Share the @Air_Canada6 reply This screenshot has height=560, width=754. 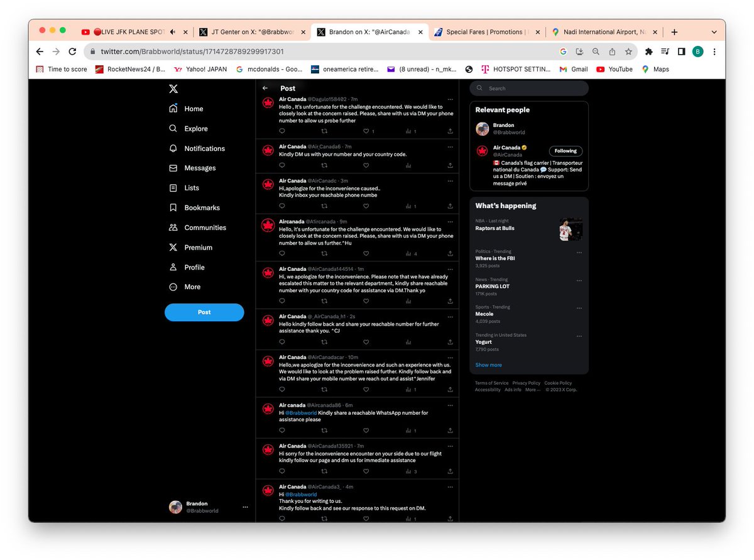coord(450,165)
